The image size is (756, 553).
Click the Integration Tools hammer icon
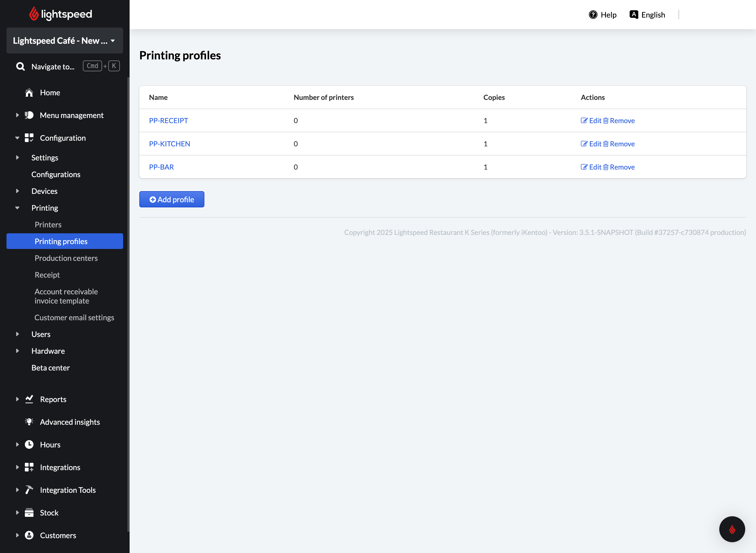pyautogui.click(x=29, y=490)
